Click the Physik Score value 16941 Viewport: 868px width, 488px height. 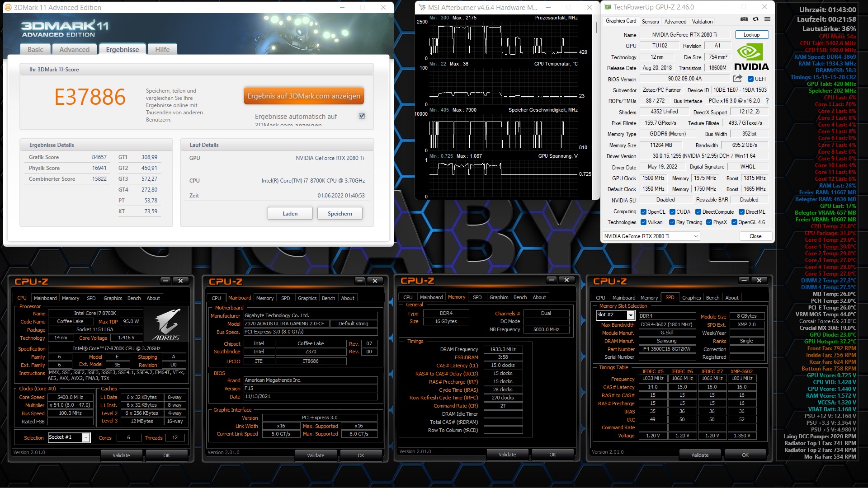99,168
